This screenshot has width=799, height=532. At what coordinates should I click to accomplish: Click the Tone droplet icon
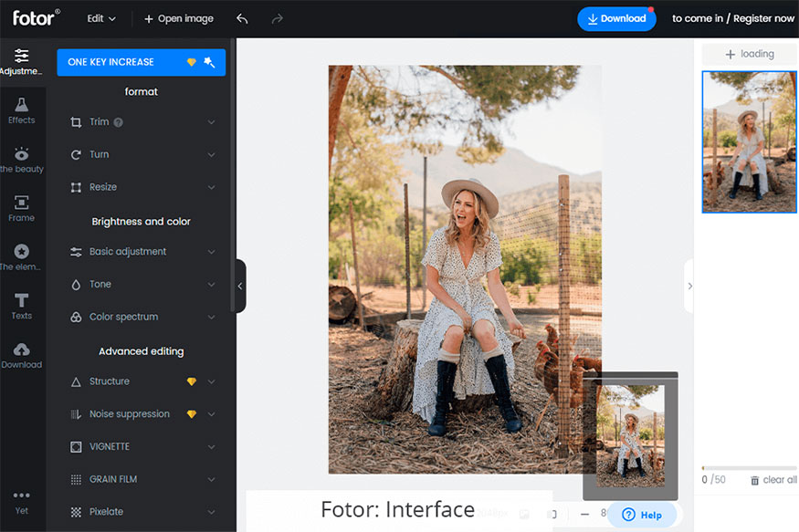pos(76,285)
